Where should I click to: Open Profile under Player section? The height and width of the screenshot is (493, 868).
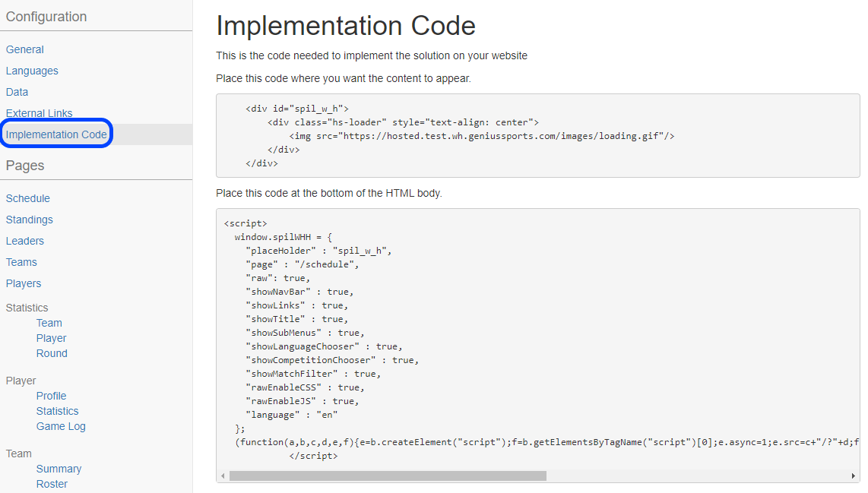[x=52, y=397]
